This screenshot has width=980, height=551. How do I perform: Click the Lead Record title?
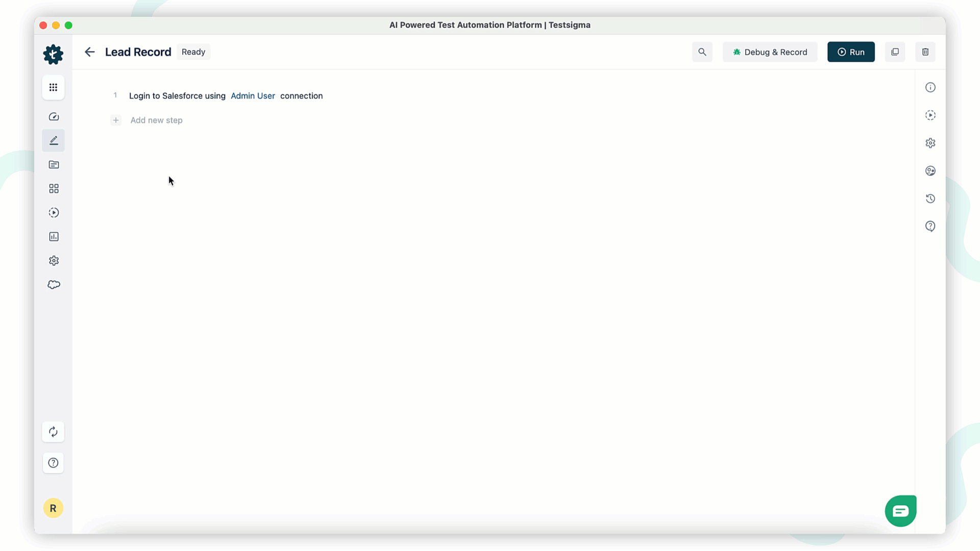tap(138, 52)
